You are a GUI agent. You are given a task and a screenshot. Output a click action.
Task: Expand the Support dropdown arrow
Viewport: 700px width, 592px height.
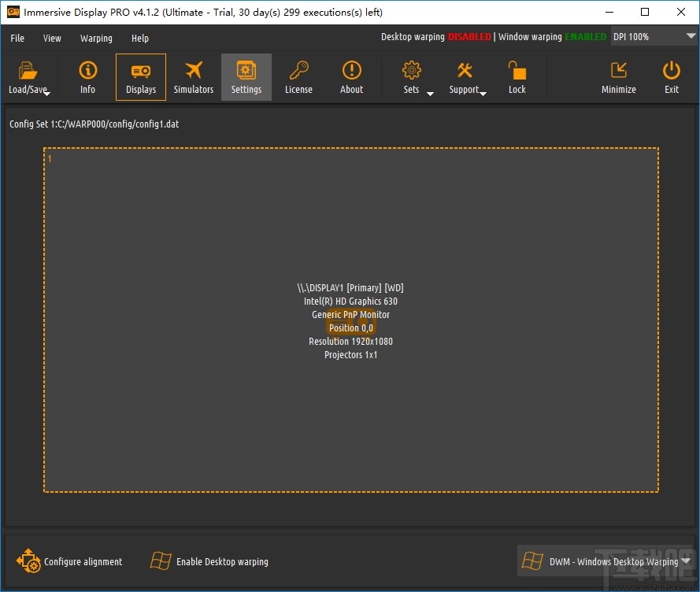483,94
